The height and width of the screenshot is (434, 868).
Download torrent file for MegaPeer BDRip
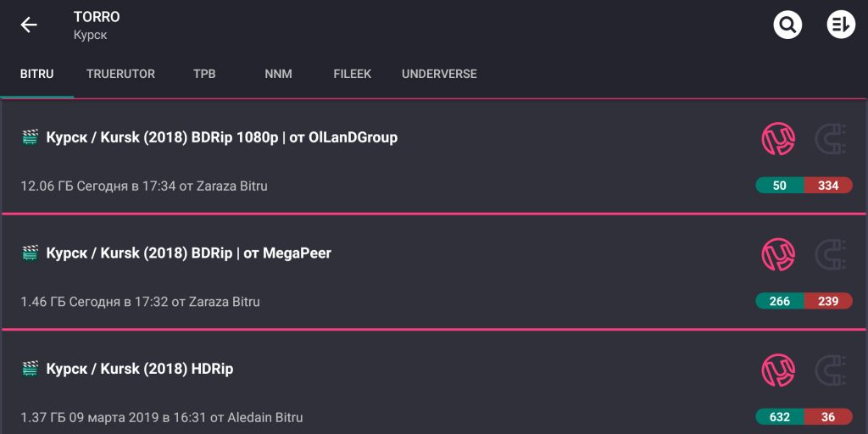pyautogui.click(x=778, y=254)
